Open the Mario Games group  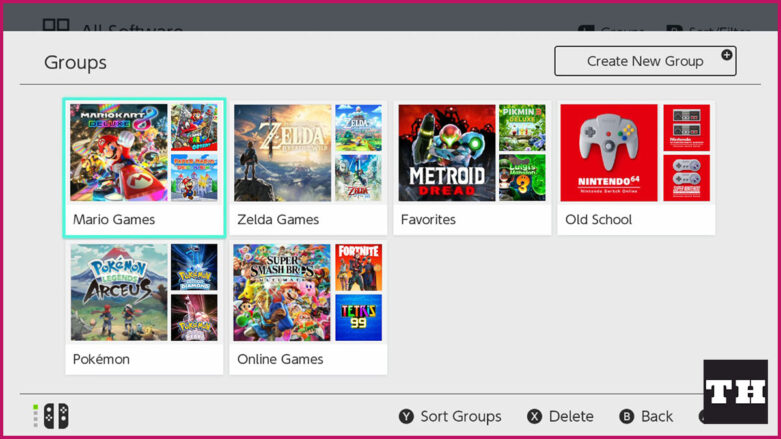coord(144,168)
